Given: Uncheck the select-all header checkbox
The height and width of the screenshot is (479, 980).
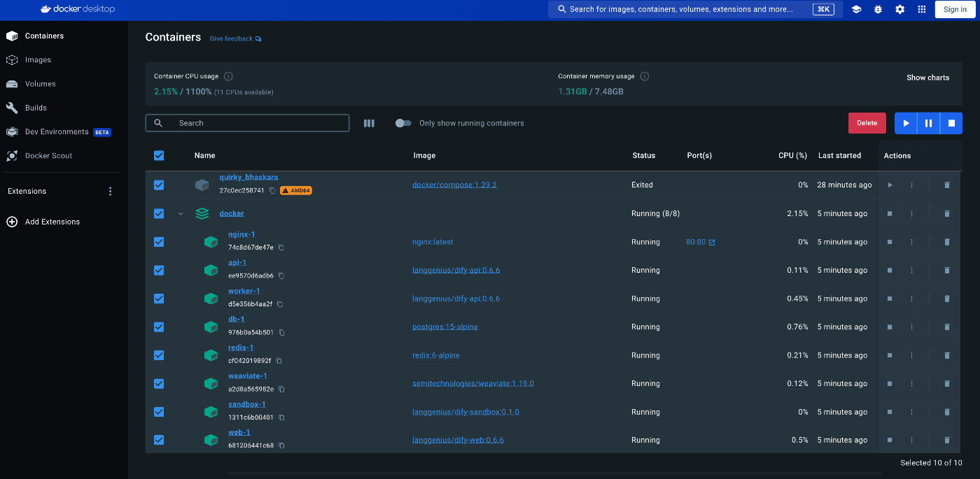Looking at the screenshot, I should 159,155.
